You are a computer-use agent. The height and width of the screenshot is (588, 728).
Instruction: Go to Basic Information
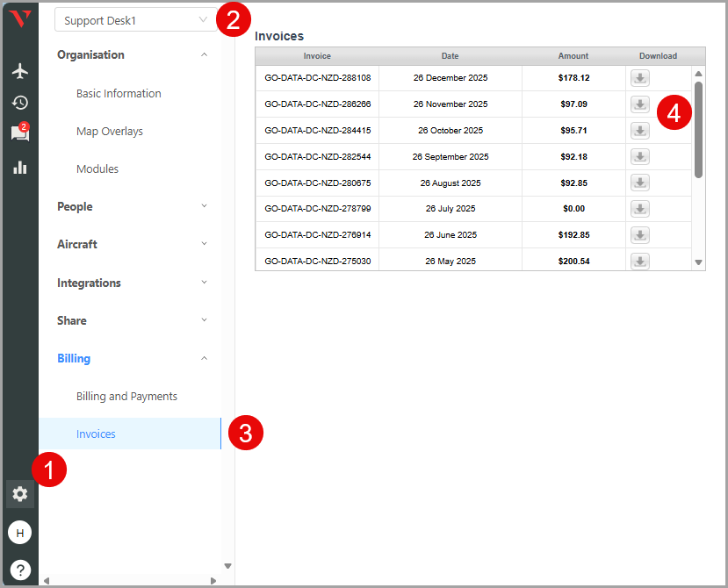(x=119, y=94)
